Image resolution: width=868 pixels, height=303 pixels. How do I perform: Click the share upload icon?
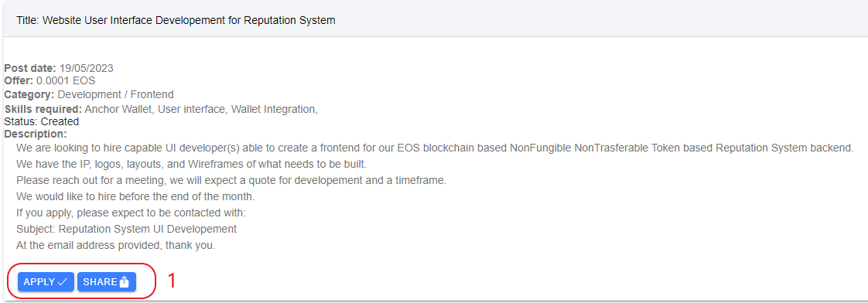coord(124,282)
